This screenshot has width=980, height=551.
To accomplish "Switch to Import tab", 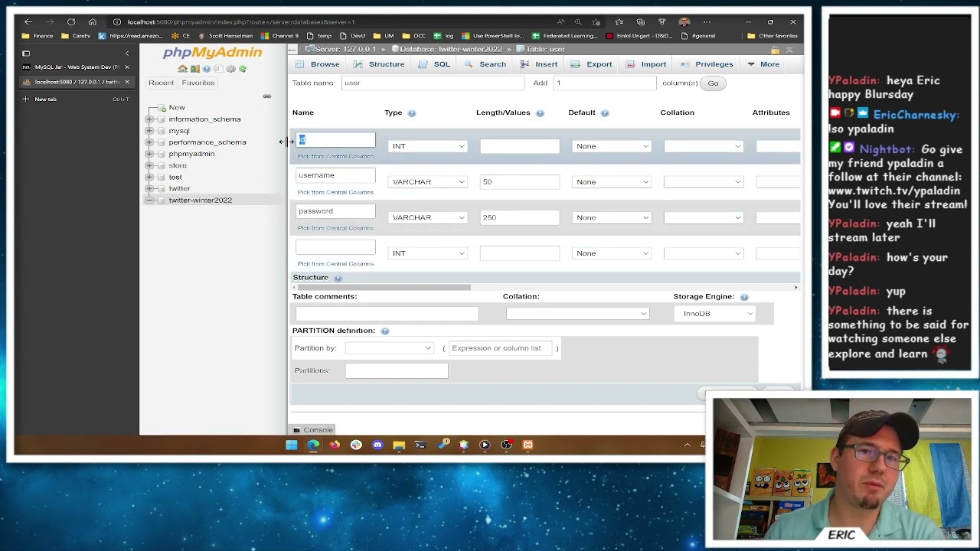I will [646, 64].
